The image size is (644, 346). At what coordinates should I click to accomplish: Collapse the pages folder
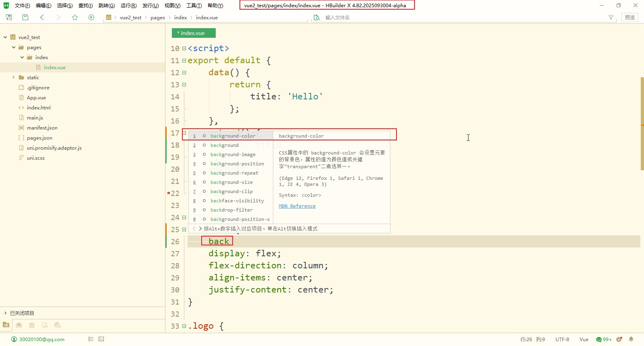pos(14,47)
